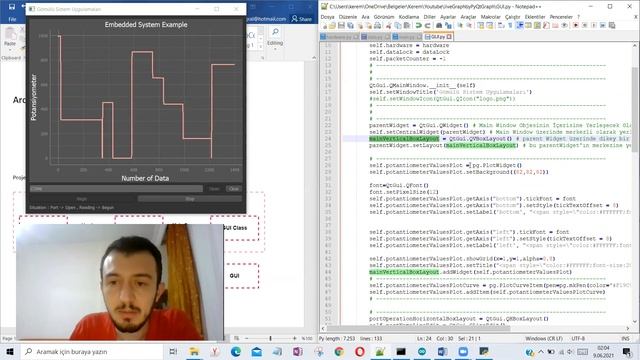The height and width of the screenshot is (360, 640).
Task: Open Word from the taskbar
Action: (x=442, y=351)
